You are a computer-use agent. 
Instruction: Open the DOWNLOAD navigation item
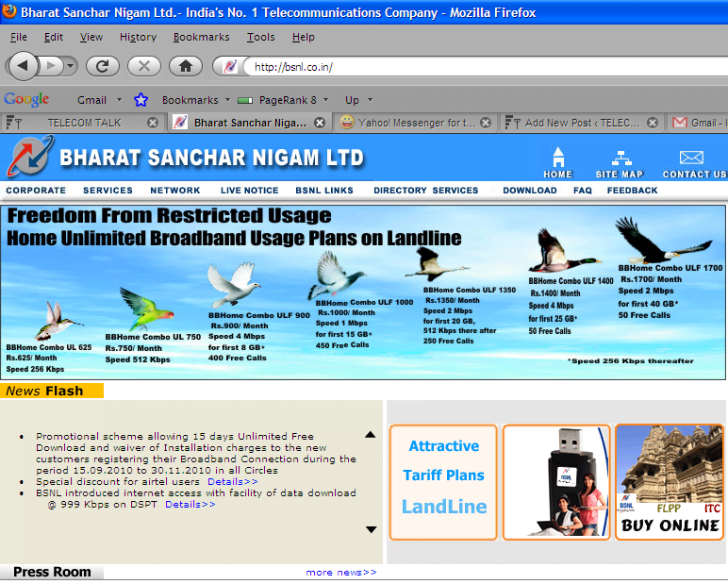[530, 191]
